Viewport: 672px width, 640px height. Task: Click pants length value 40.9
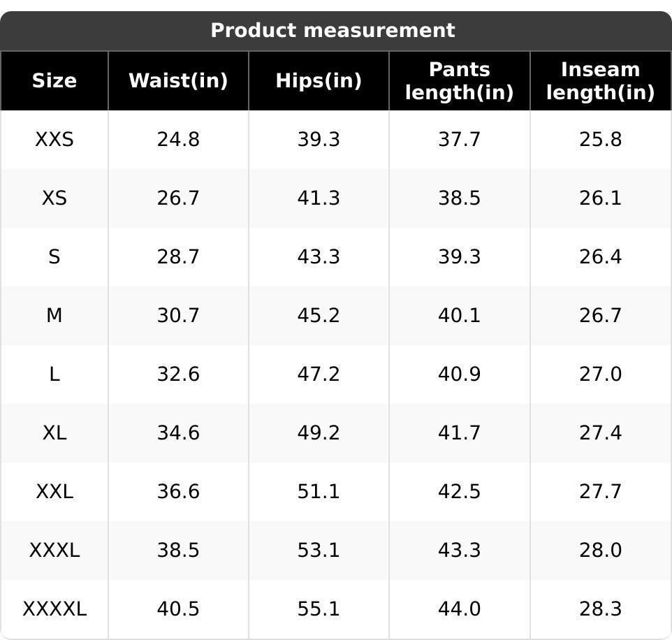(460, 374)
